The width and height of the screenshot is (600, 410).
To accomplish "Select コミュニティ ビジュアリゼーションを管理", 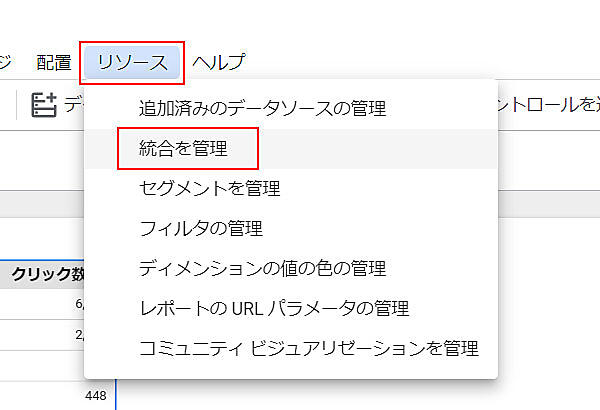I will pos(291,348).
